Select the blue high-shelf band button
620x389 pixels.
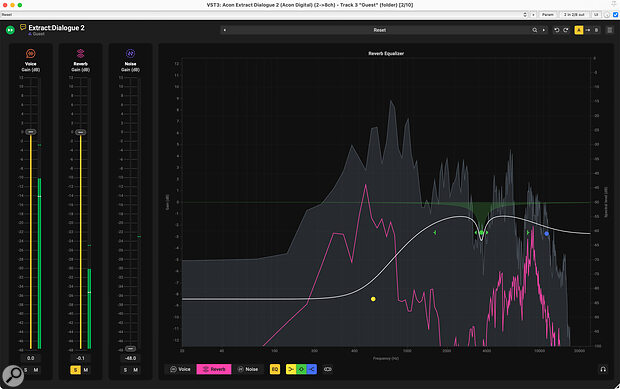click(x=312, y=369)
